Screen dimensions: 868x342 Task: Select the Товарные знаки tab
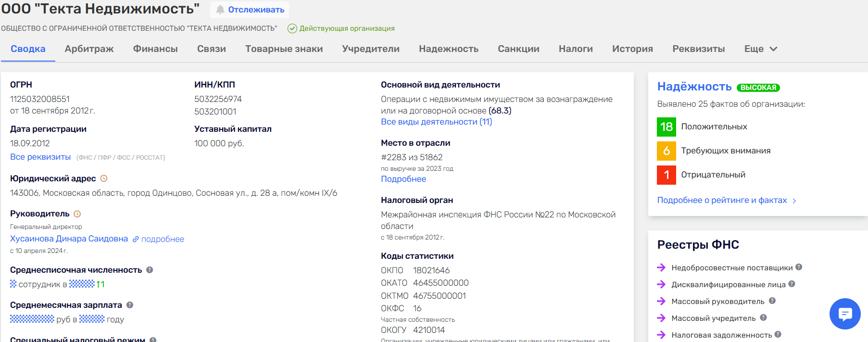[284, 49]
